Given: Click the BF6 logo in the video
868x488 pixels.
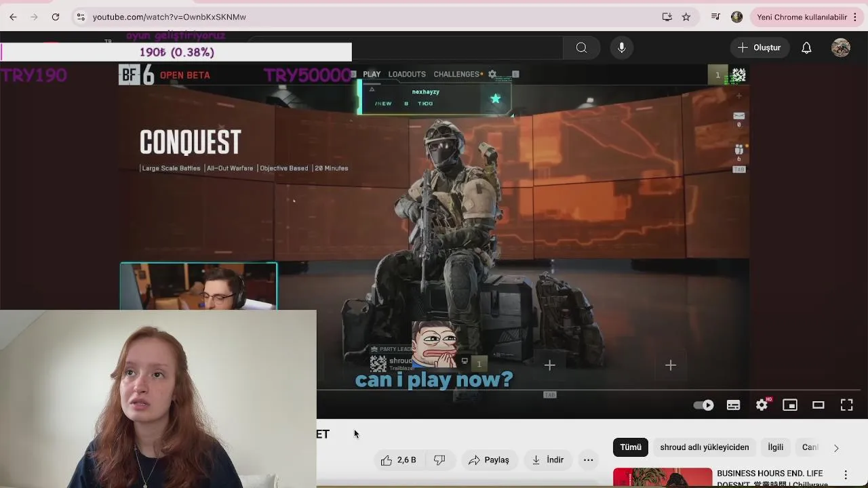Looking at the screenshot, I should tap(137, 75).
